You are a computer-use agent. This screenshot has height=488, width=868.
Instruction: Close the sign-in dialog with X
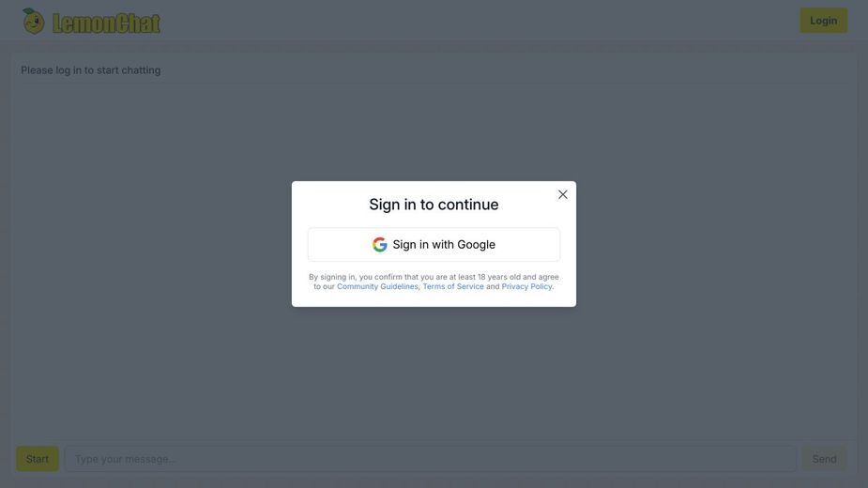point(562,194)
